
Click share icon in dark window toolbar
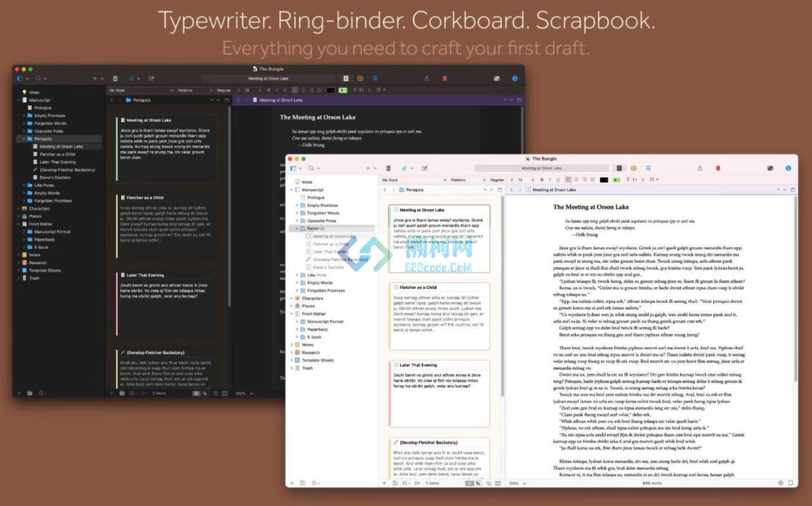[x=426, y=79]
